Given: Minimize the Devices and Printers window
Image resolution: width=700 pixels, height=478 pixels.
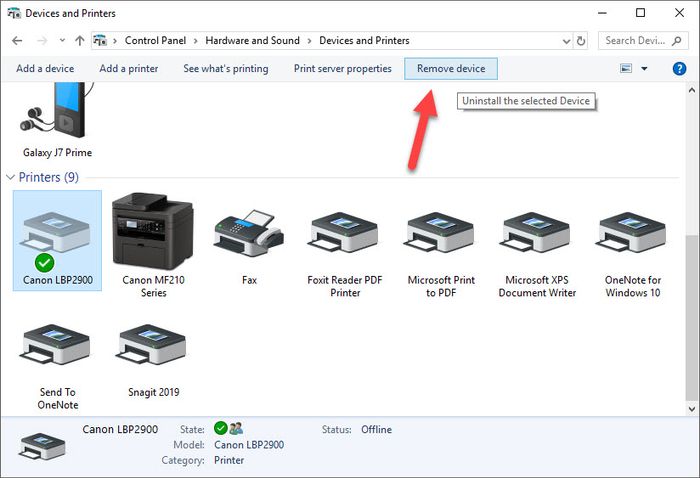Looking at the screenshot, I should tap(602, 13).
